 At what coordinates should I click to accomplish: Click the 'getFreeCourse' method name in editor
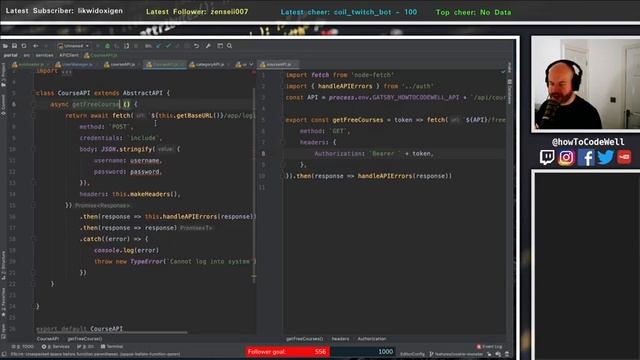96,104
